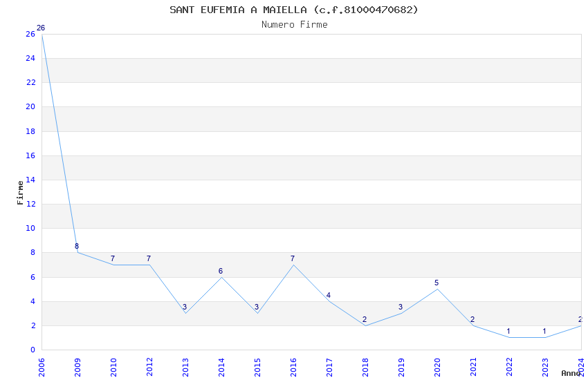Image resolution: width=588 pixels, height=380 pixels.
Task: Click the y-axis tick label 20
Action: click(x=30, y=106)
